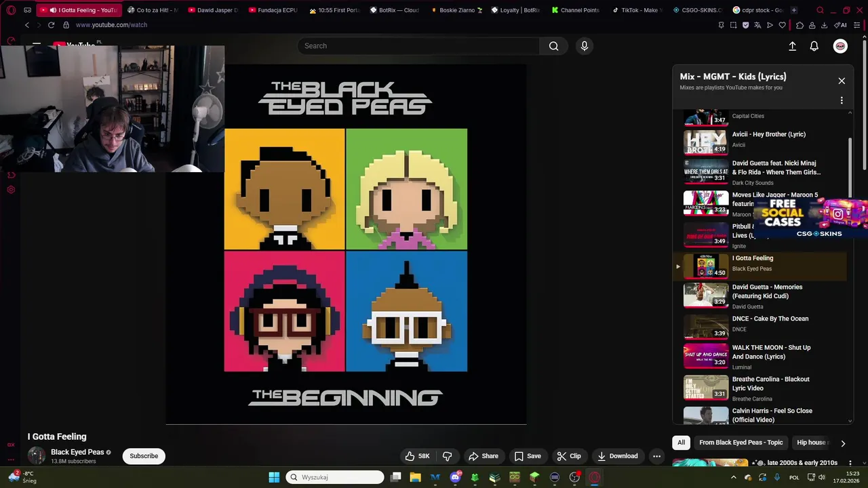
Task: Open OBS Studio from taskbar
Action: coord(574,477)
